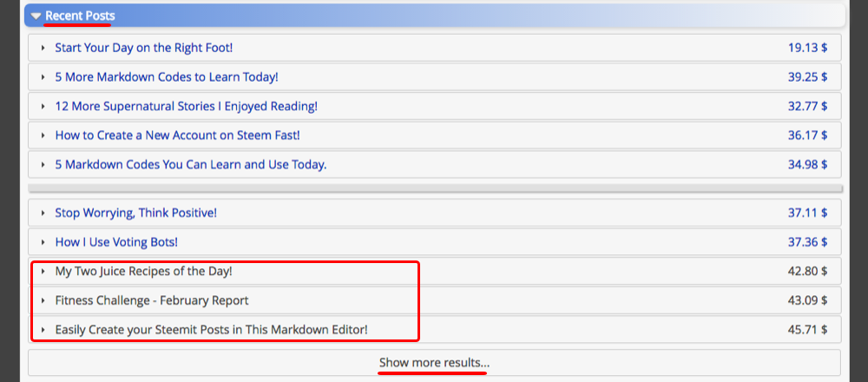Image resolution: width=868 pixels, height=382 pixels.
Task: Click the 43.09 $ payout value
Action: point(807,300)
